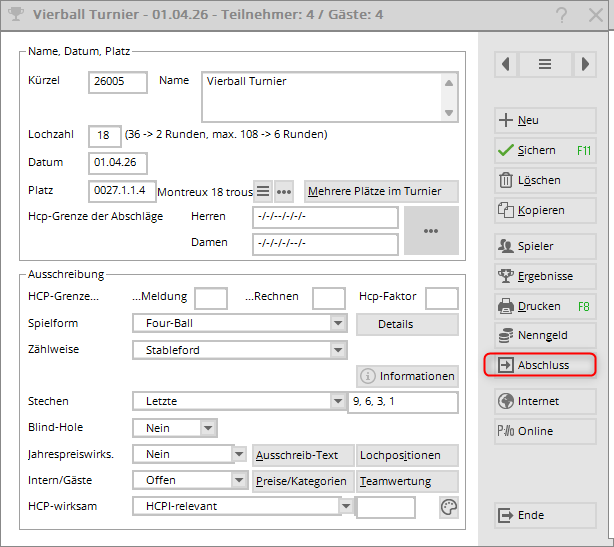Open the color palette icon near HCP-wirksam

[448, 508]
